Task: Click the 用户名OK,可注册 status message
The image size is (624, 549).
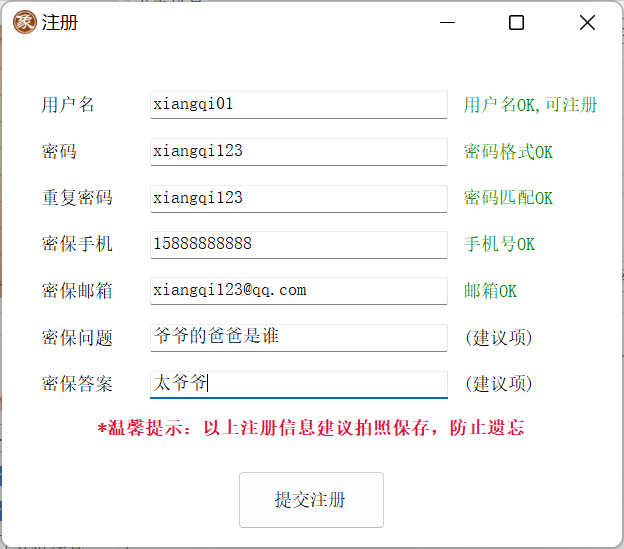Action: coord(530,105)
